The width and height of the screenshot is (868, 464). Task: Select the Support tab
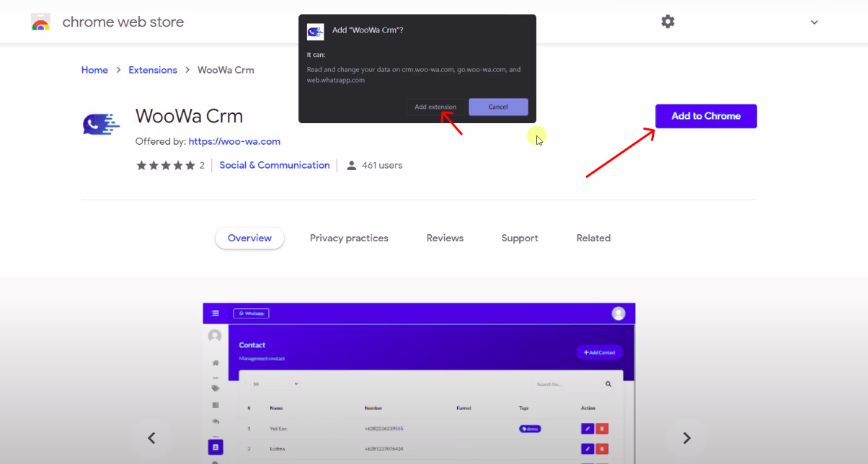pos(520,238)
